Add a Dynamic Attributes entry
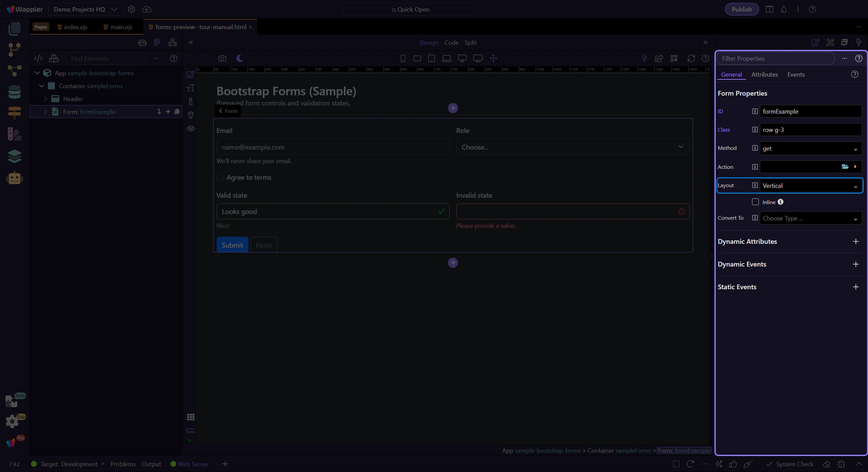The image size is (868, 472). point(855,241)
